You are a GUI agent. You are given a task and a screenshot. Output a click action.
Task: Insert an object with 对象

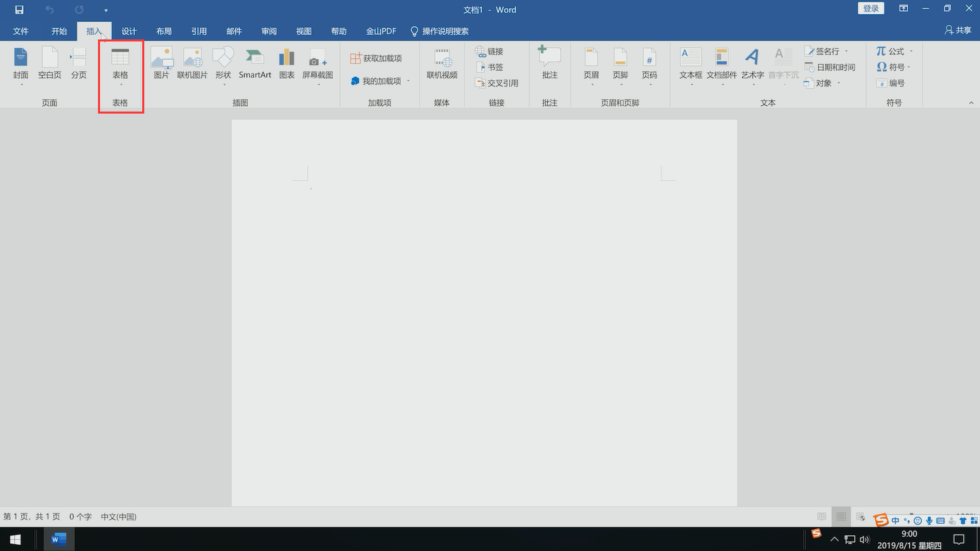pyautogui.click(x=822, y=83)
